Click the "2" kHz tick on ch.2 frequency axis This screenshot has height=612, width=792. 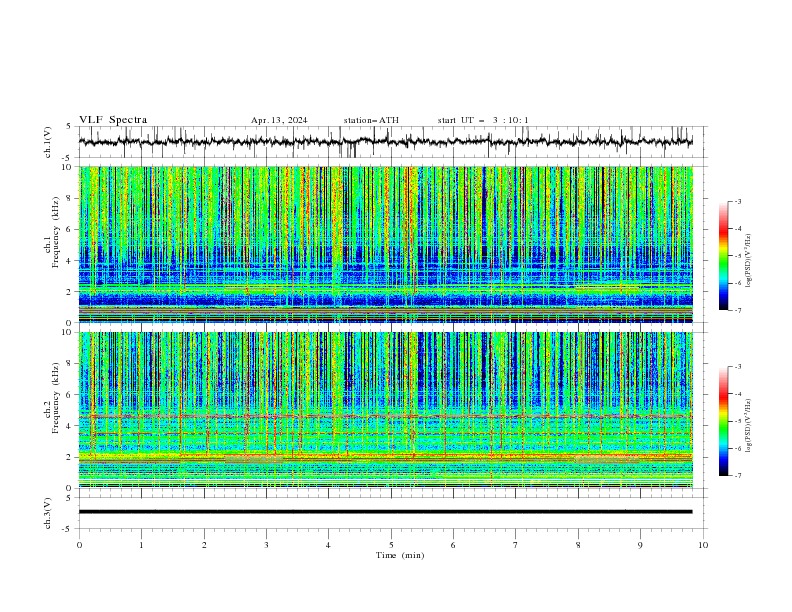pos(69,457)
